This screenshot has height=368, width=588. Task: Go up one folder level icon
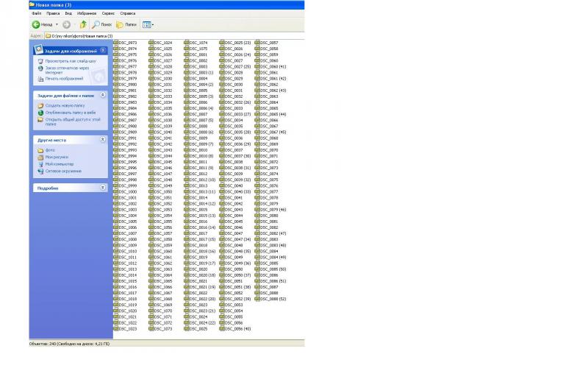click(83, 24)
